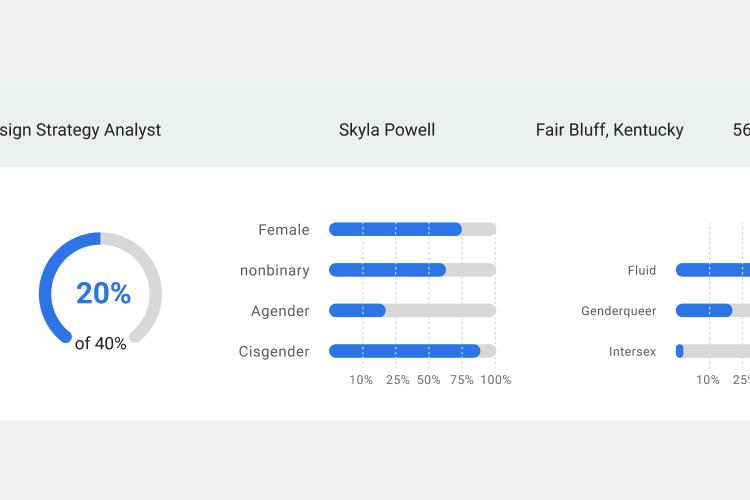
Task: Click the Intersex label
Action: point(632,352)
